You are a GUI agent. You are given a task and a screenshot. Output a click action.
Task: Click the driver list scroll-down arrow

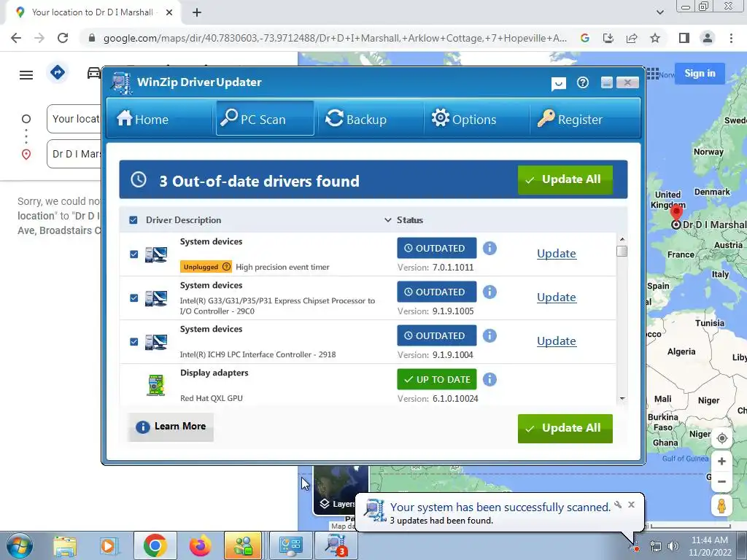622,399
